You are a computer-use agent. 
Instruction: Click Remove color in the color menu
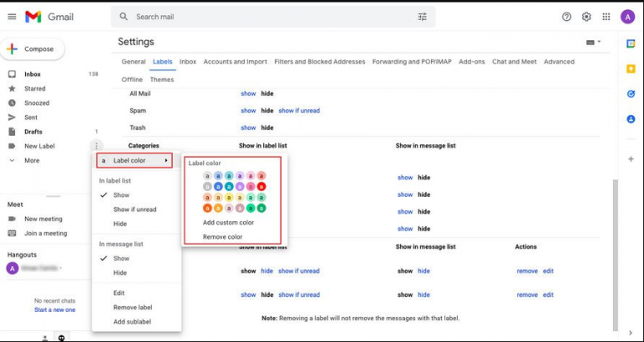pyautogui.click(x=222, y=237)
